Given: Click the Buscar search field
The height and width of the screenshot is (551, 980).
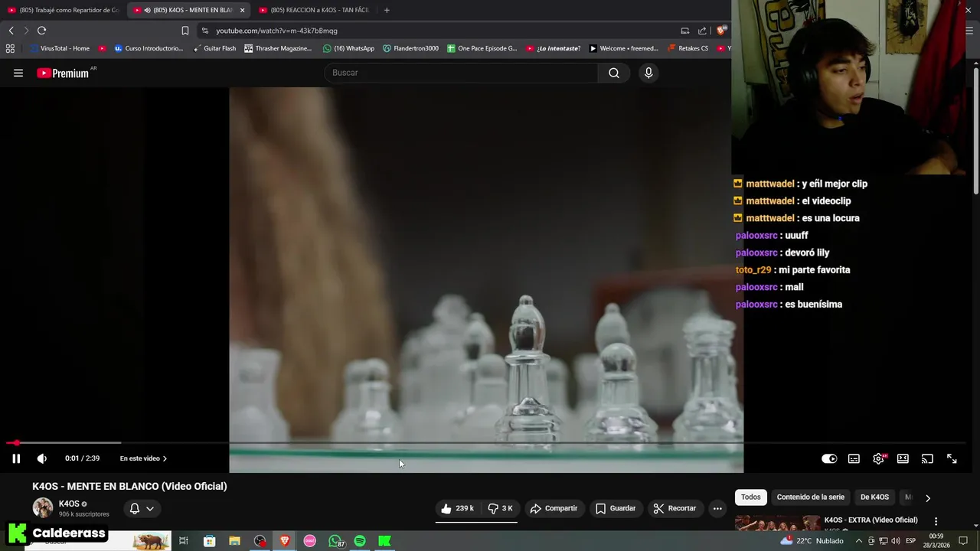Looking at the screenshot, I should (461, 73).
